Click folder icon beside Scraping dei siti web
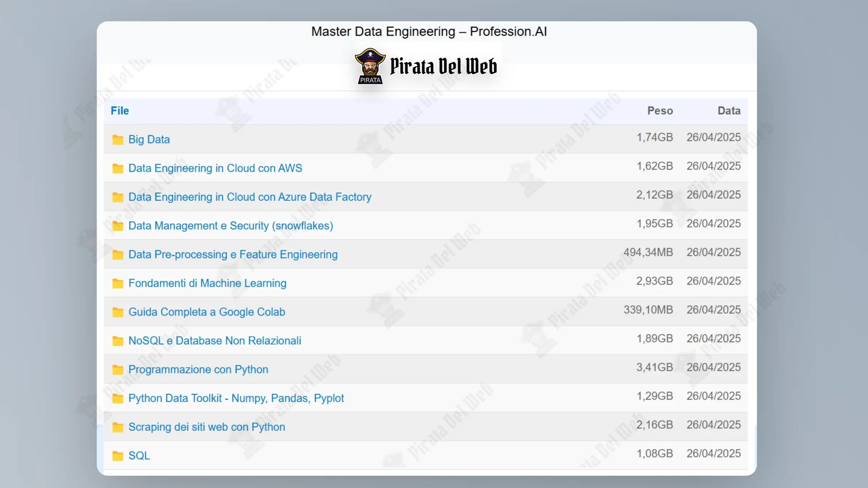This screenshot has height=488, width=868. (118, 427)
